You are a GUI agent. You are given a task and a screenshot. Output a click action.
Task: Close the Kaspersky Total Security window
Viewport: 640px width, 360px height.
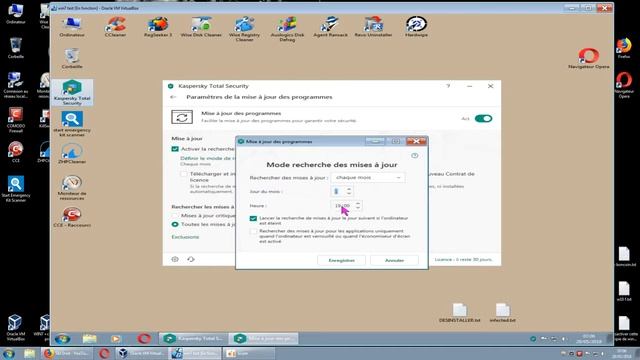[491, 86]
